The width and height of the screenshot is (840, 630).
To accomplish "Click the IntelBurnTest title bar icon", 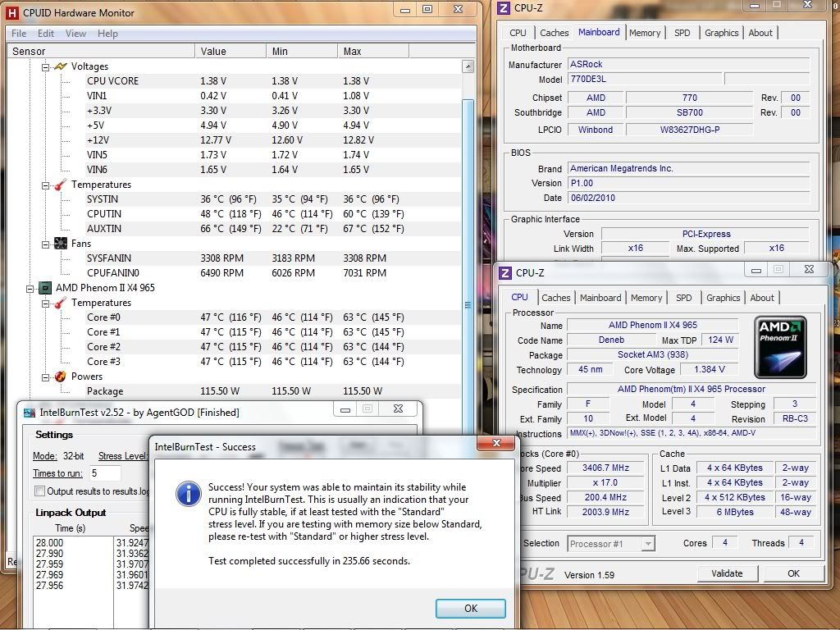I will click(x=29, y=413).
